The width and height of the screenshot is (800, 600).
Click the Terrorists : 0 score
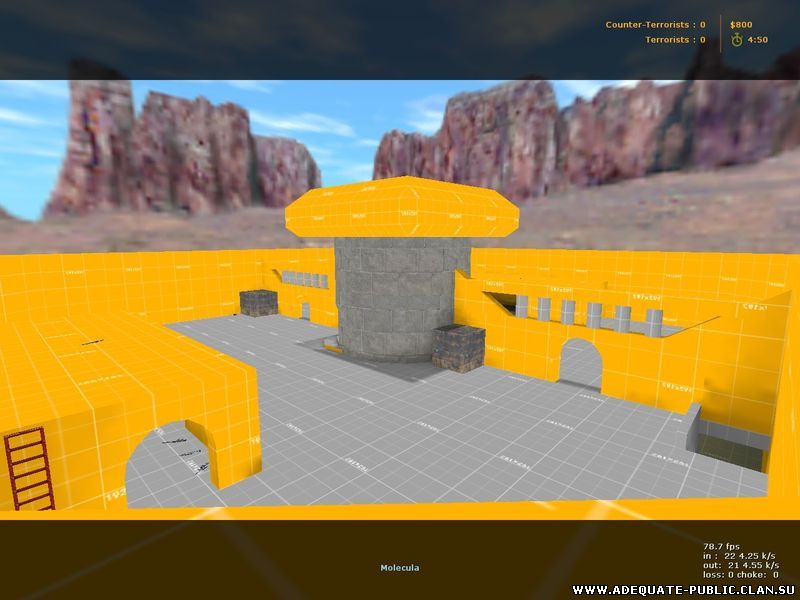point(676,40)
